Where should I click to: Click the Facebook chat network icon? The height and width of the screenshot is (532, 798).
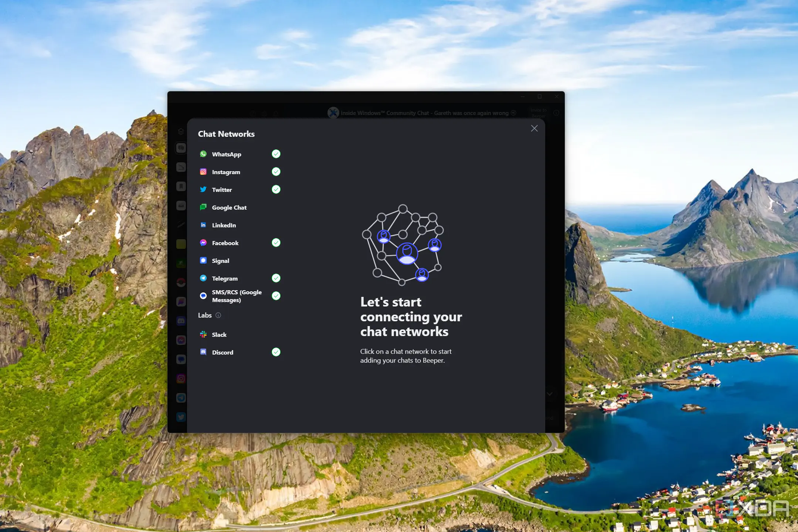tap(204, 243)
